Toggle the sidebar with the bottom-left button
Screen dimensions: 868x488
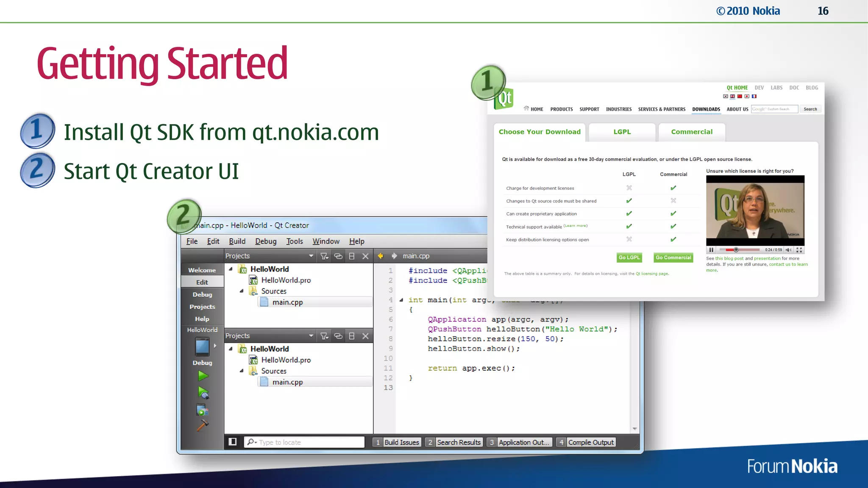[x=233, y=442]
